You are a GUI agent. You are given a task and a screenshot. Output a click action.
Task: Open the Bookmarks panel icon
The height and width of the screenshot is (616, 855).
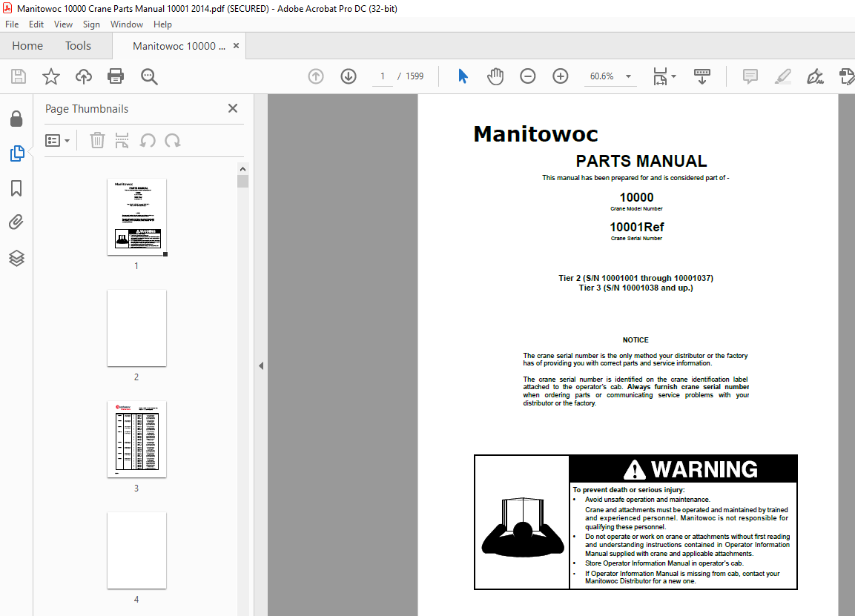(16, 188)
